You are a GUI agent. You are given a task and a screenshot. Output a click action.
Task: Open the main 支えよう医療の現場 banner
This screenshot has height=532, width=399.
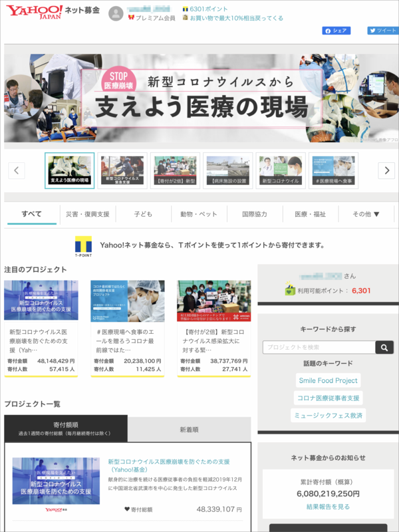(x=201, y=98)
